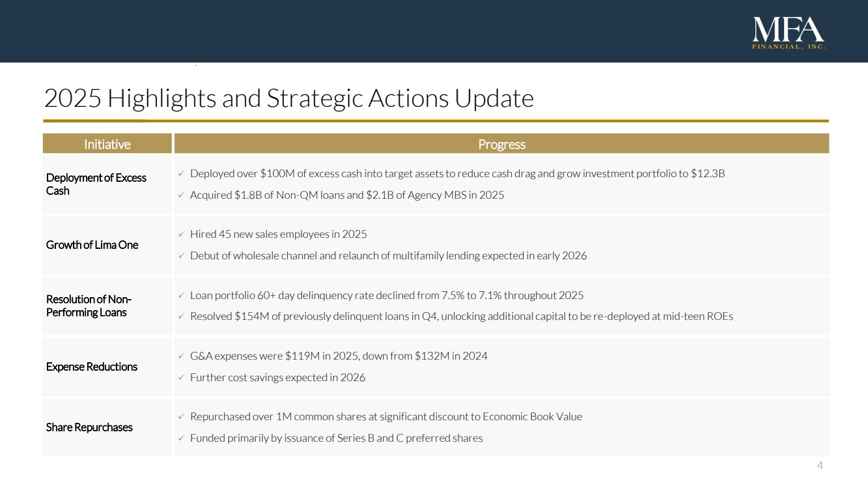Click the 'Resolution of Non-Performing Loans' label
Image resolution: width=868 pixels, height=488 pixels.
point(89,306)
